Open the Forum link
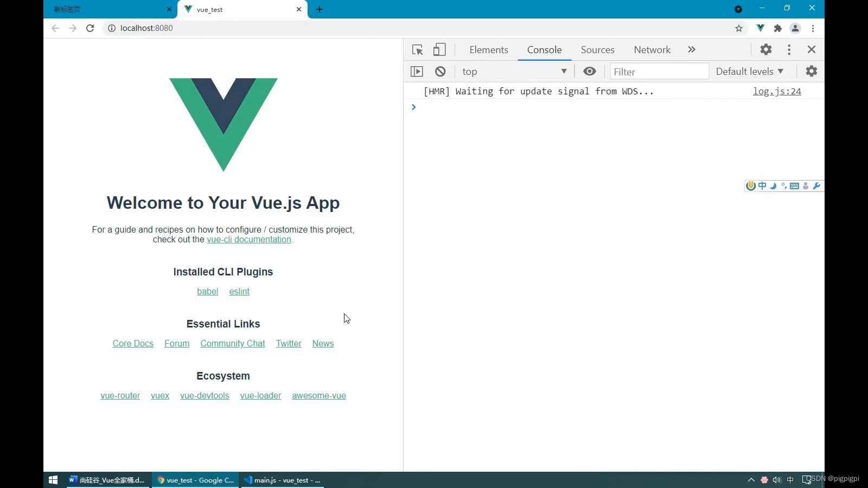This screenshot has height=488, width=868. tap(177, 344)
